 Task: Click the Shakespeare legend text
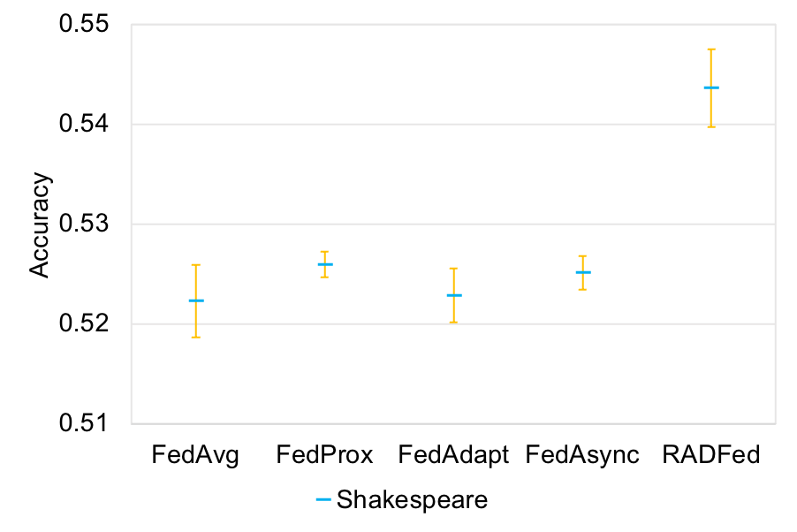412,500
